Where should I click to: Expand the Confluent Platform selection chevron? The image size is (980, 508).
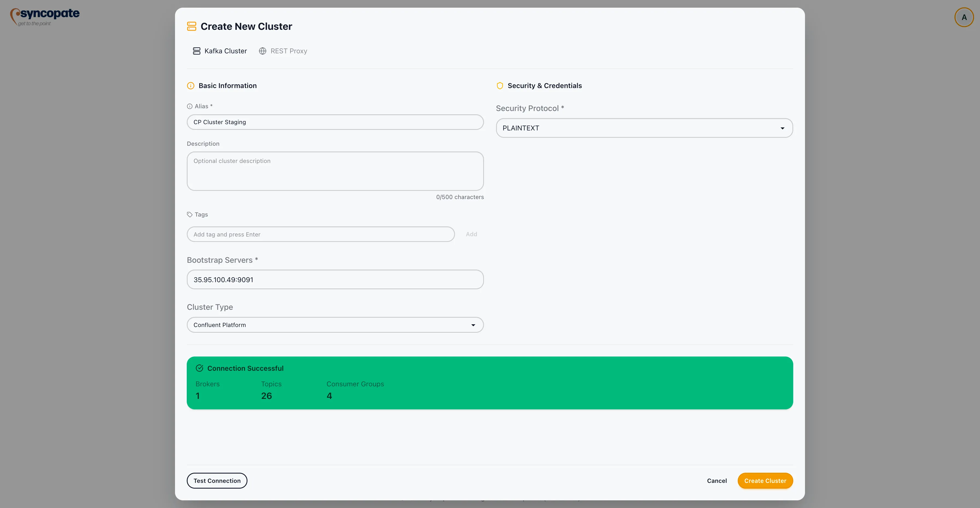[x=473, y=325]
